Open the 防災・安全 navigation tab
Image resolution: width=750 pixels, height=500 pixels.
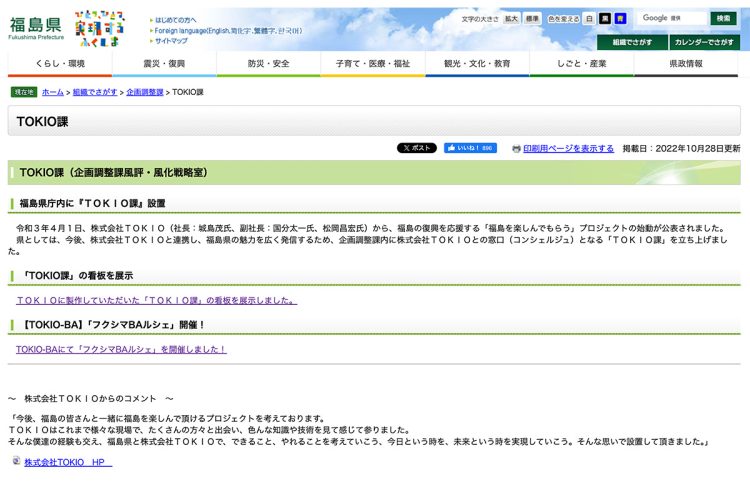click(x=268, y=64)
